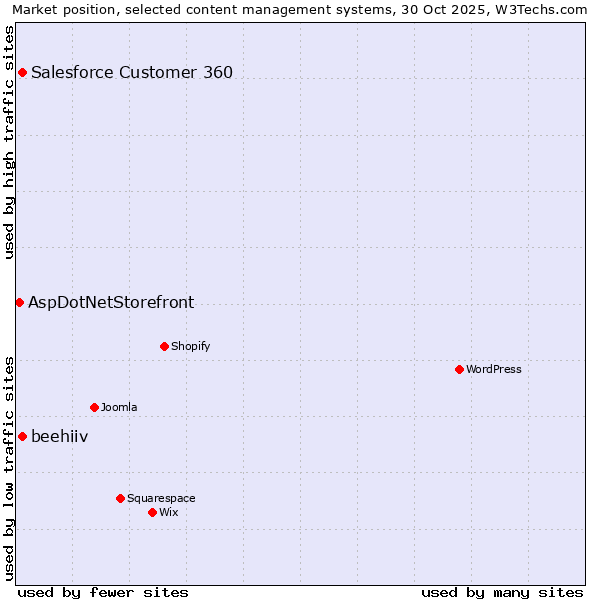The width and height of the screenshot is (600, 600).
Task: Click the Joomla data point marker
Action: tap(94, 407)
